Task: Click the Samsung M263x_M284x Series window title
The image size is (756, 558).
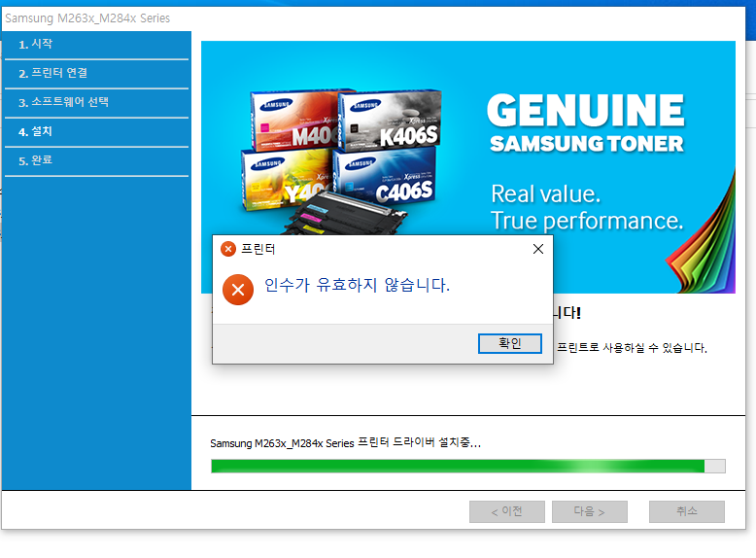Action: [x=87, y=18]
